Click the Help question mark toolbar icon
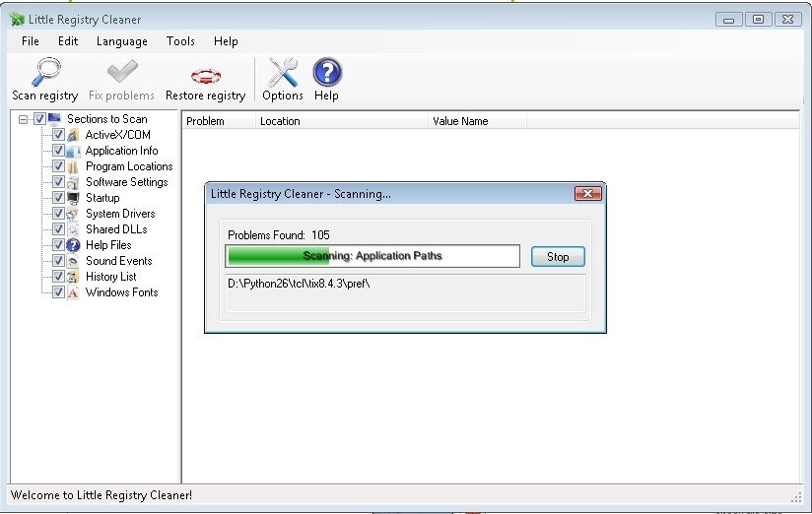This screenshot has width=812, height=514. tap(327, 72)
